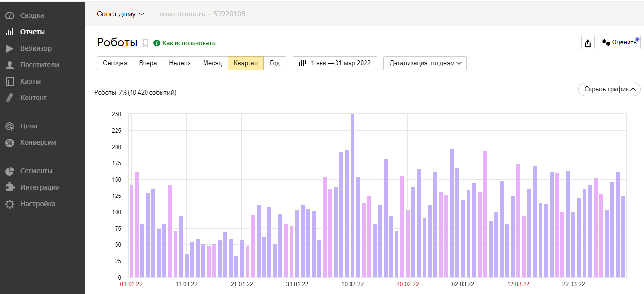The image size is (644, 294).
Task: Click the Вебвизор play icon
Action: 9,48
